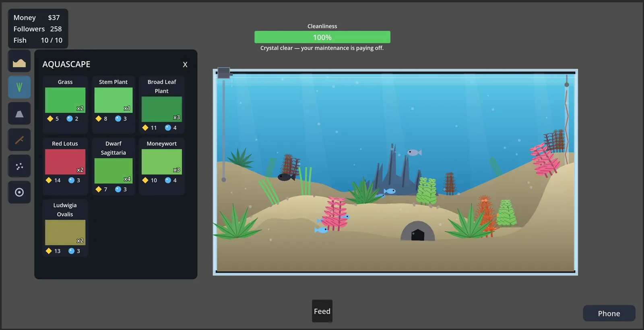This screenshot has width=644, height=330.
Task: Click the gray fish near the rocks
Action: [414, 153]
